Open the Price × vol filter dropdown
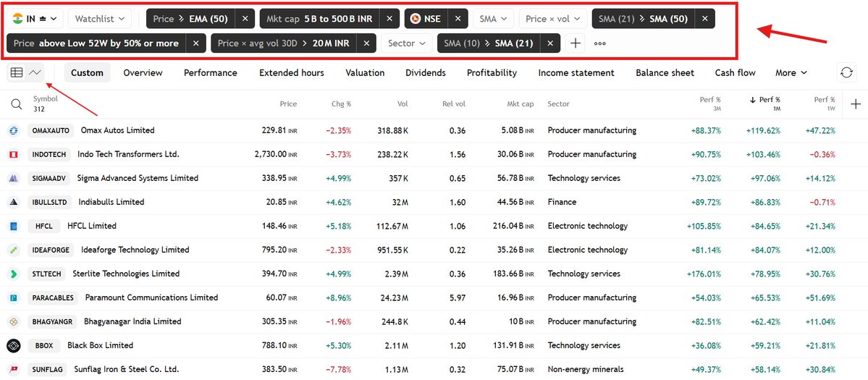The image size is (868, 380). pos(552,19)
